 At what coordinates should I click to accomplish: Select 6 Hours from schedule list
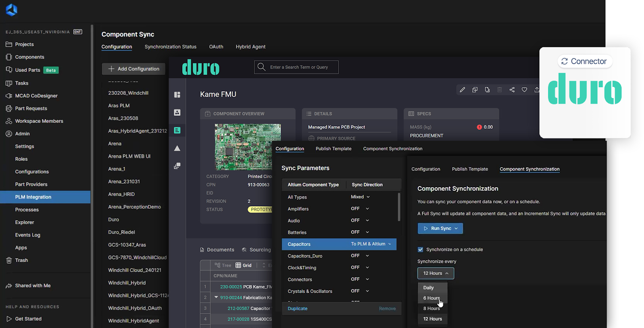click(x=431, y=298)
